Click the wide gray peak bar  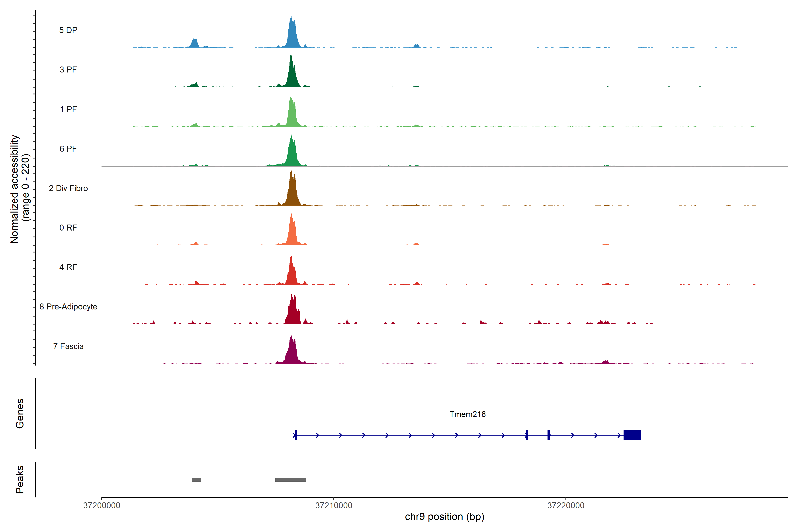[x=290, y=480]
